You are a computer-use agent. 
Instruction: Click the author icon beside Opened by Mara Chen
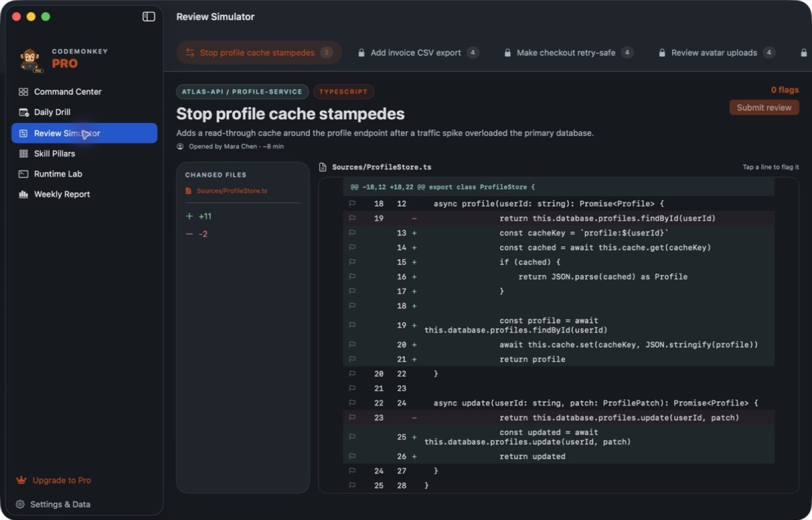pyautogui.click(x=180, y=147)
